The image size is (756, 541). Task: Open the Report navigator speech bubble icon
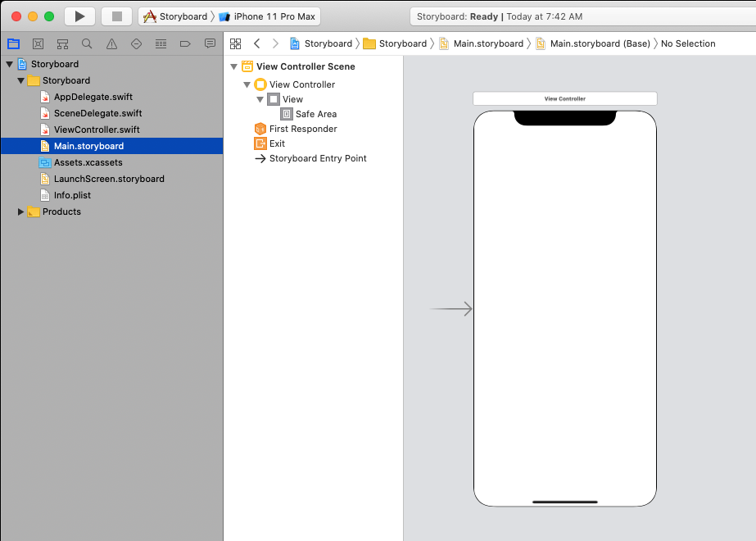click(x=210, y=43)
